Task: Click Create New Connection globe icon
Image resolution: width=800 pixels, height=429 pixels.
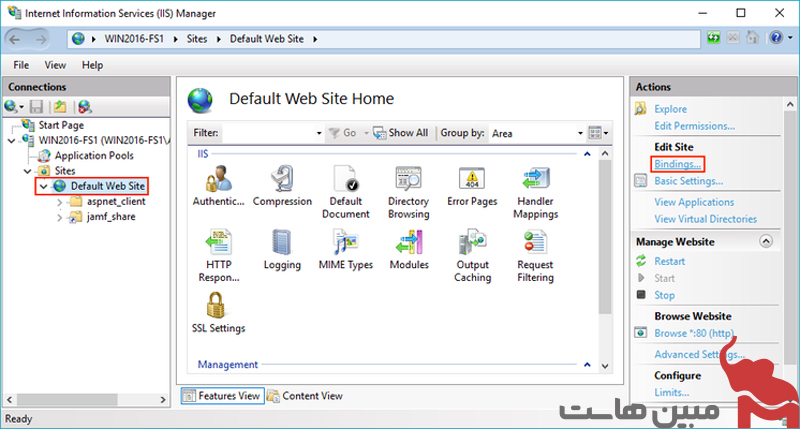Action: click(11, 107)
